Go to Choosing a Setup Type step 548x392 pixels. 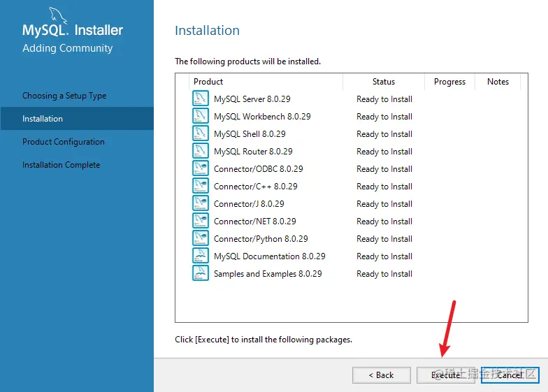(x=64, y=96)
